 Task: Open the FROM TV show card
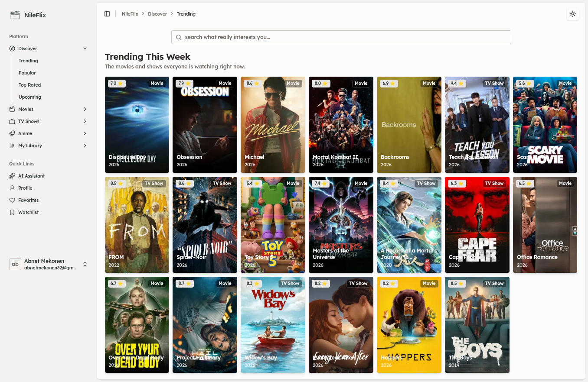(x=137, y=225)
